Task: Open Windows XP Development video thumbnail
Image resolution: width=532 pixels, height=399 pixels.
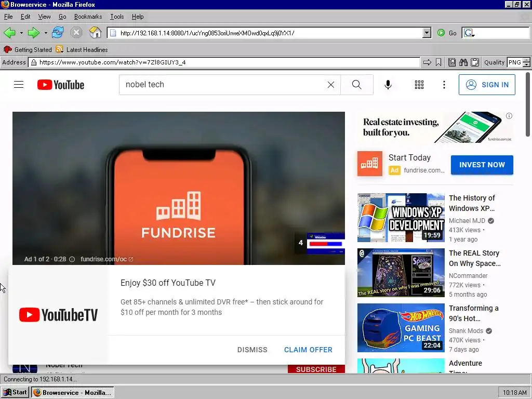Action: click(x=401, y=218)
